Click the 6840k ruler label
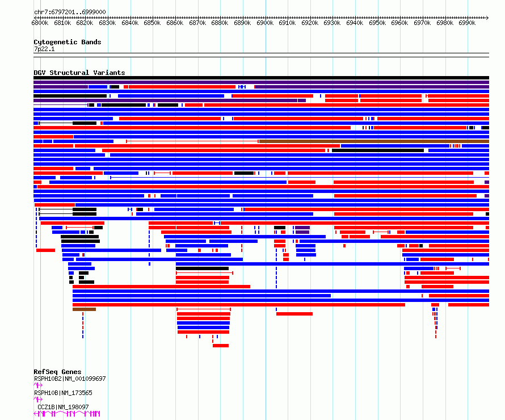This screenshot has width=505, height=420. [130, 23]
